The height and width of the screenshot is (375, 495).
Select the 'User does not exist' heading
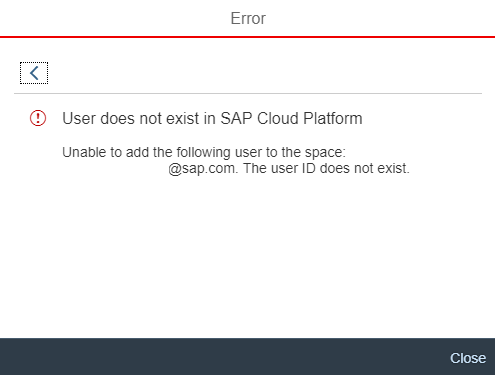point(212,118)
